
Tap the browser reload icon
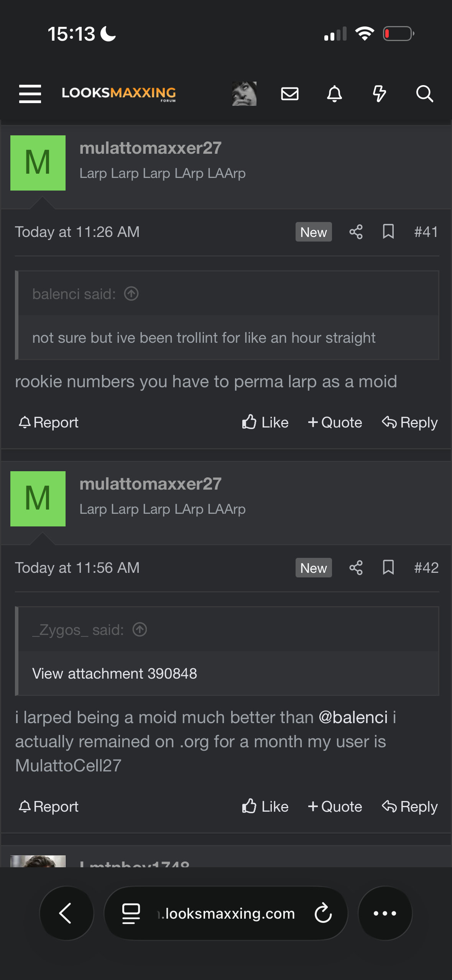coord(323,913)
